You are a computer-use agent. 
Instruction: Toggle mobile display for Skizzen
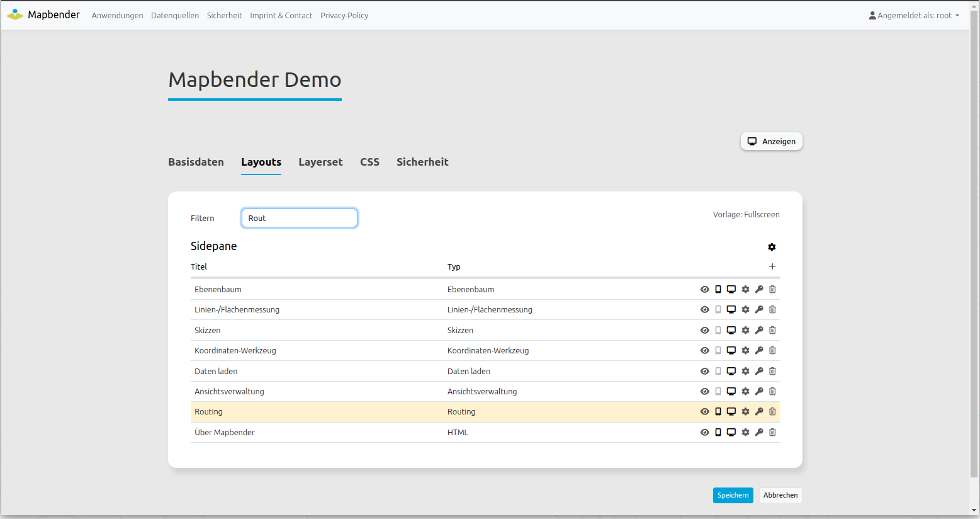click(718, 330)
